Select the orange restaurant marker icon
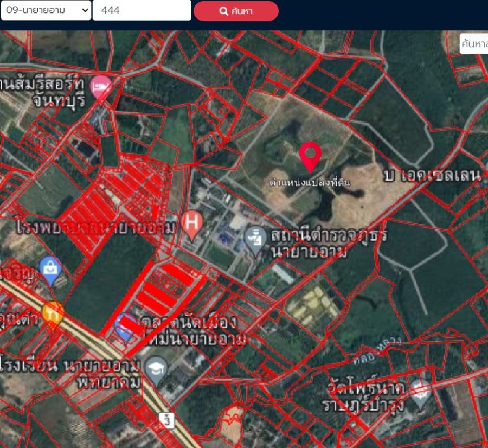488x448 pixels. (54, 312)
